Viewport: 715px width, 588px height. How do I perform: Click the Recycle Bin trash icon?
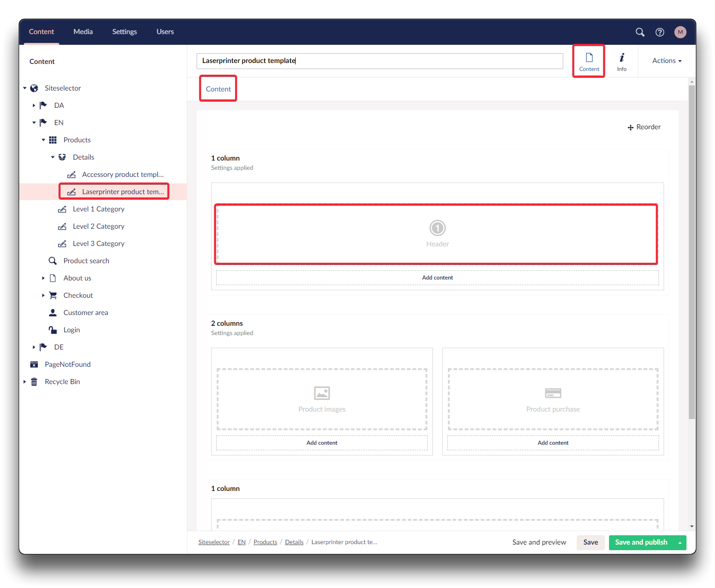(34, 382)
